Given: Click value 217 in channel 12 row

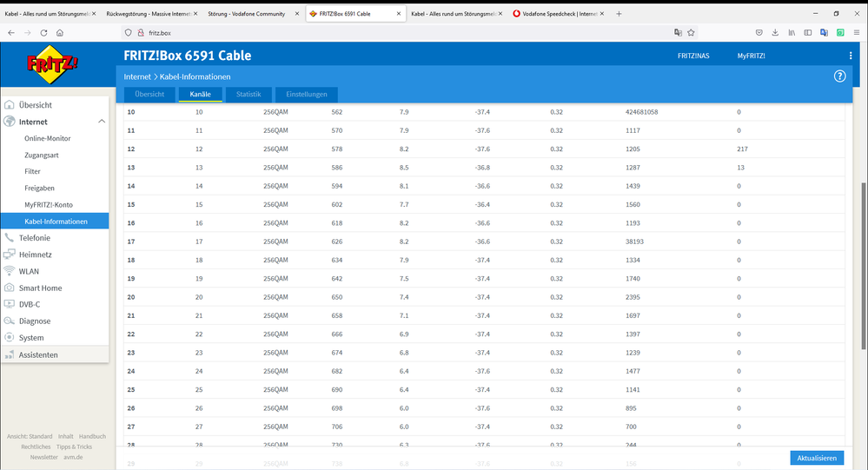Looking at the screenshot, I should click(742, 149).
